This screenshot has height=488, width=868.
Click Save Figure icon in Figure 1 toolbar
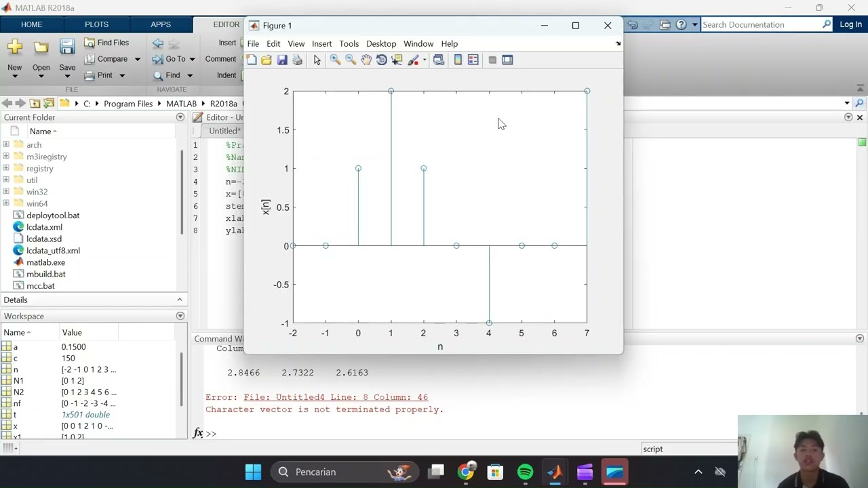(x=282, y=60)
